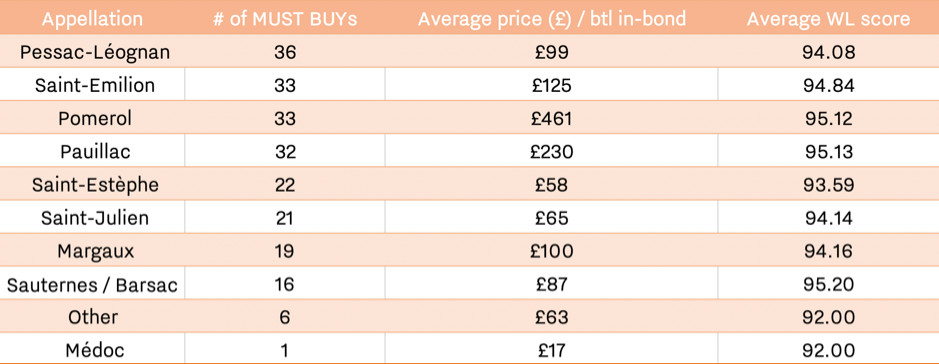Screen dimensions: 939x364
Task: Click the Average price header cell
Action: pyautogui.click(x=552, y=19)
